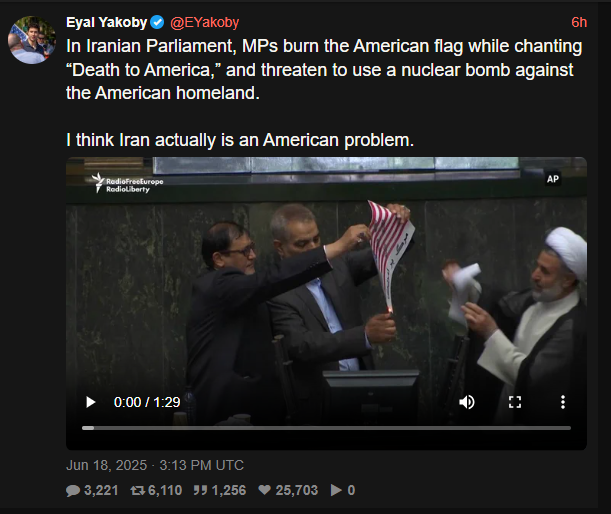Open the Eyal Yakoby display name link

pos(106,22)
